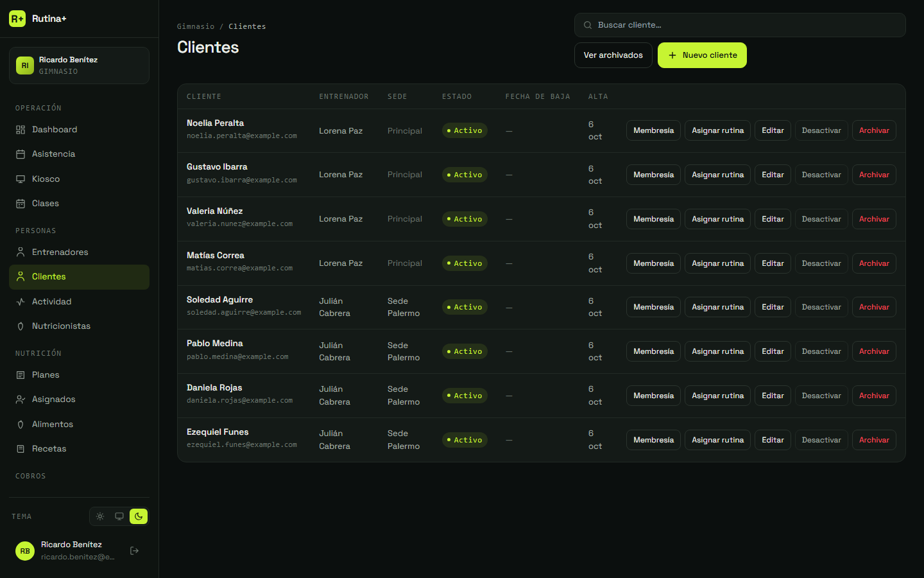Focus the Buscar cliente search field
924x578 pixels.
click(x=740, y=25)
